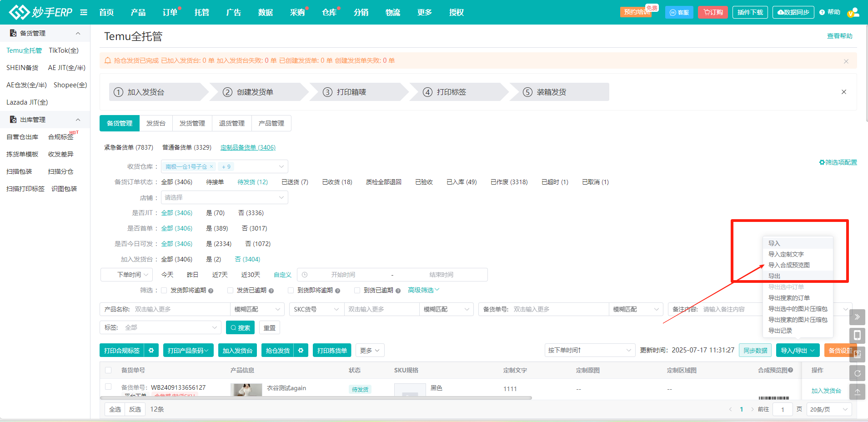Collapse the 出库管理 sidebar section

pyautogui.click(x=78, y=120)
